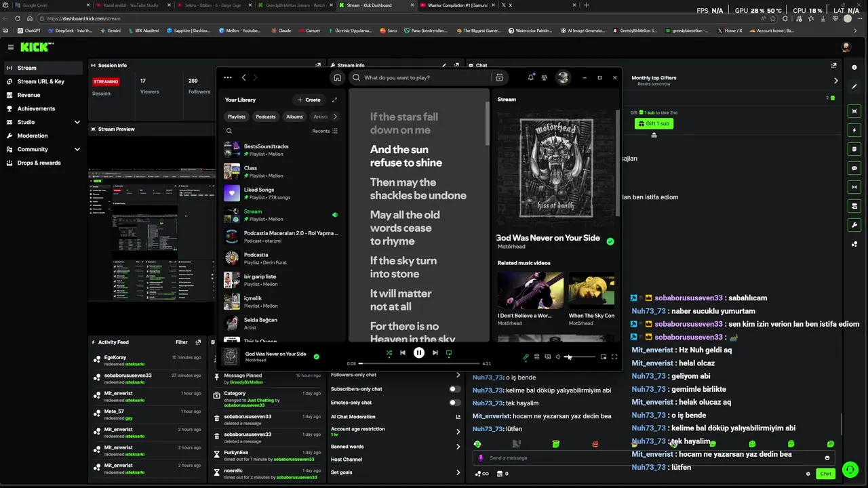Screen dimensions: 868x488
Task: Select the Albums filter chip
Action: (x=294, y=117)
